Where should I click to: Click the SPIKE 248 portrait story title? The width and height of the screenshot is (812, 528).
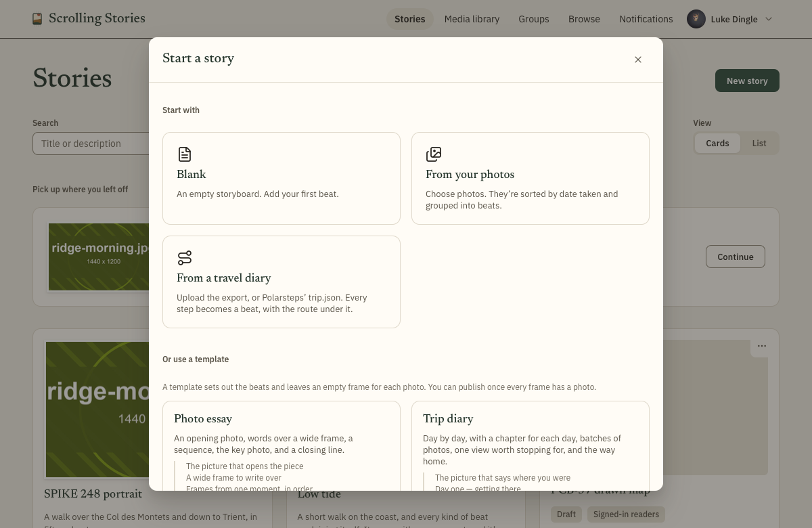(x=93, y=493)
